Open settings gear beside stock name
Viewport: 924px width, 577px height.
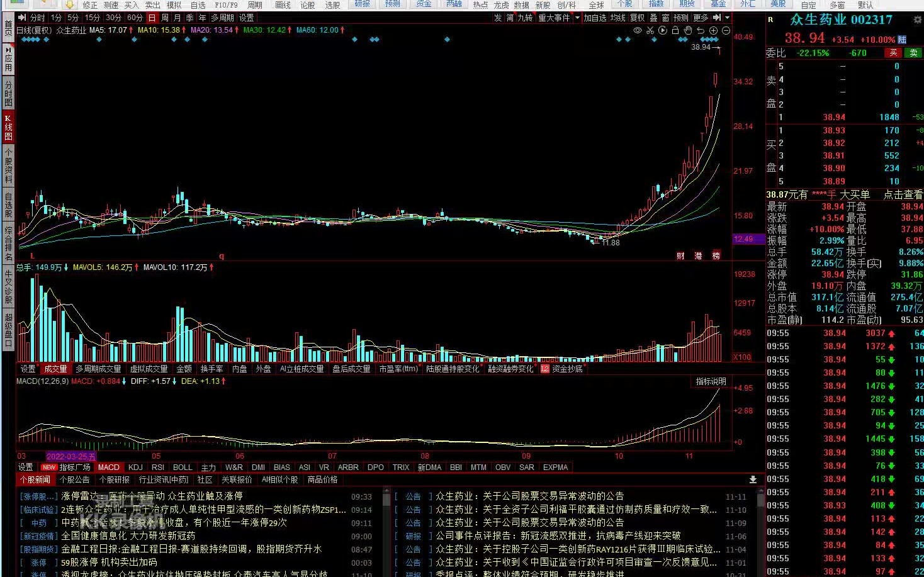pyautogui.click(x=917, y=20)
